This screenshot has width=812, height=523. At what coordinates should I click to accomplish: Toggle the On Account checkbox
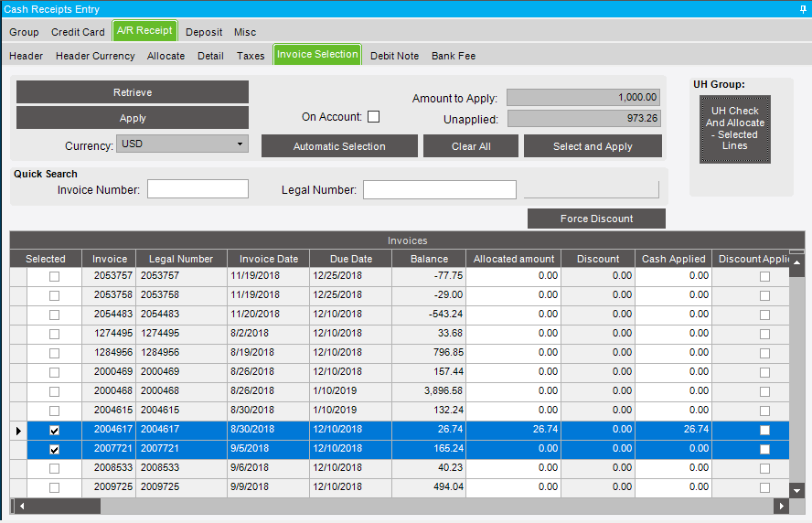click(373, 117)
